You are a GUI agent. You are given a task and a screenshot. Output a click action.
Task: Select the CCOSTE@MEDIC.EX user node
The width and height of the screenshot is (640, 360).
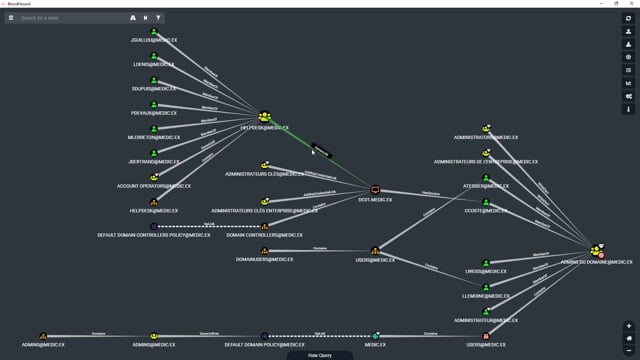(x=486, y=202)
